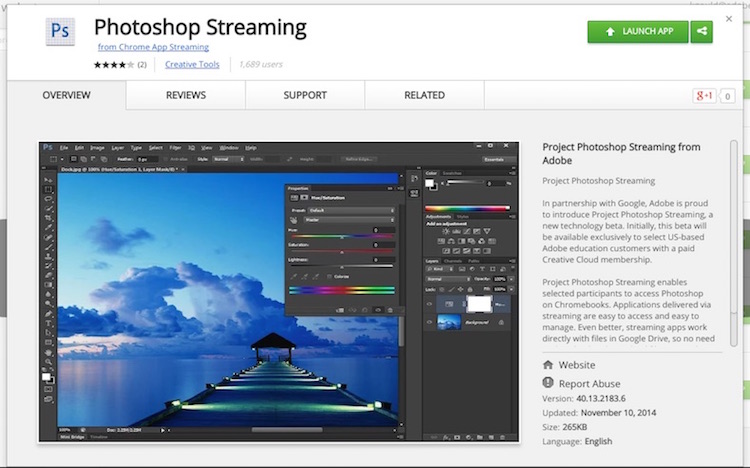Select the Brush tool

tap(48, 247)
